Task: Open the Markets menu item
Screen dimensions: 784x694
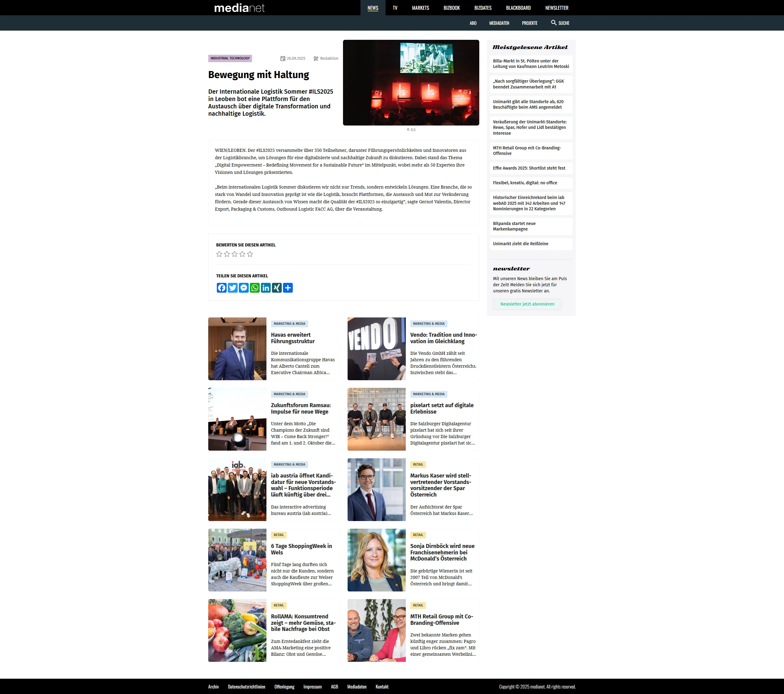Action: (x=420, y=8)
